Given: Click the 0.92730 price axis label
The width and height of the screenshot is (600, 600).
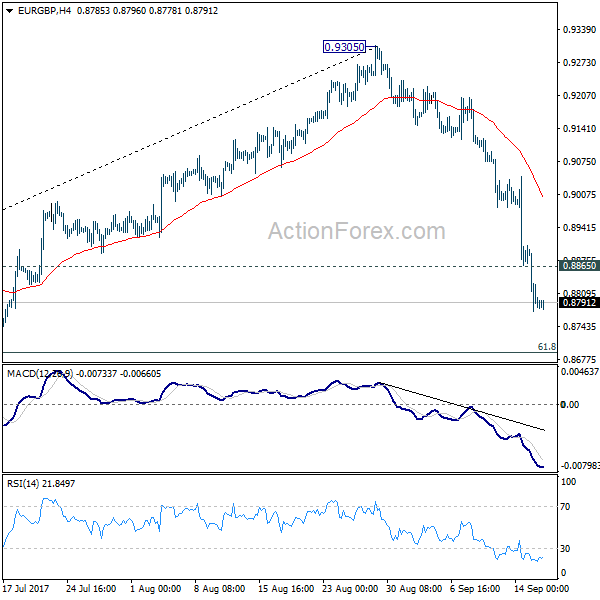Looking at the screenshot, I should [x=579, y=62].
